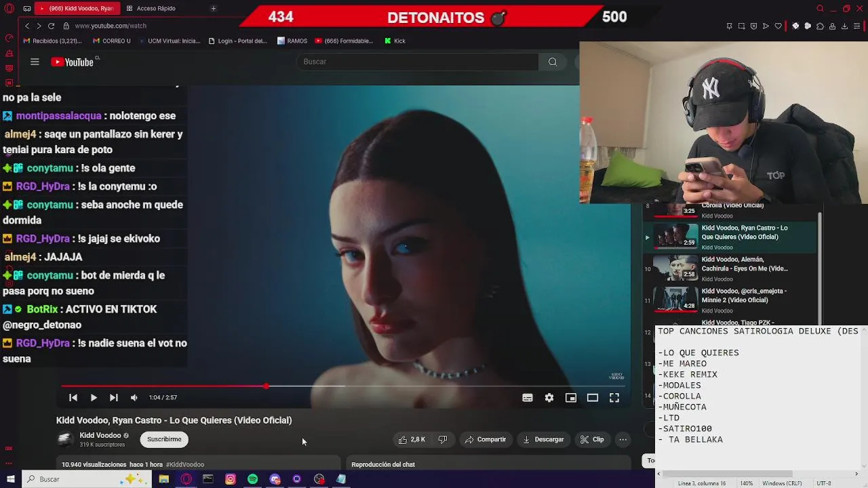Open Formidable YouTube bookmark
The width and height of the screenshot is (868, 488).
[x=344, y=41]
